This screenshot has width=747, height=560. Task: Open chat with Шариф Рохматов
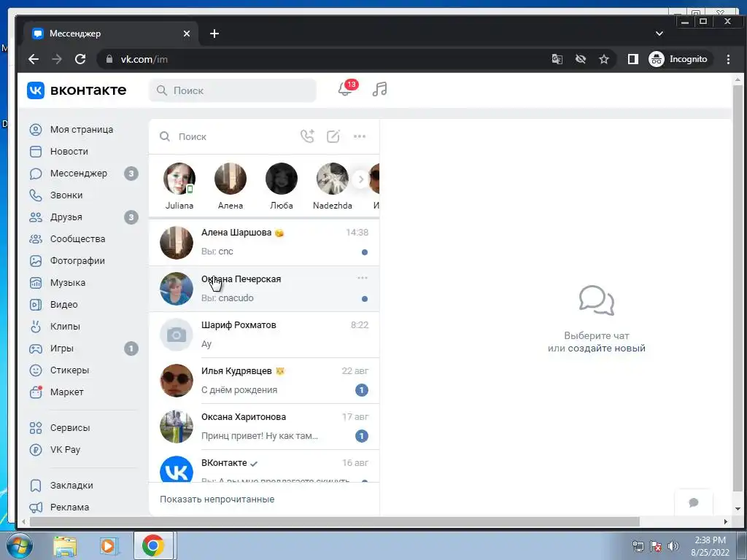[264, 335]
